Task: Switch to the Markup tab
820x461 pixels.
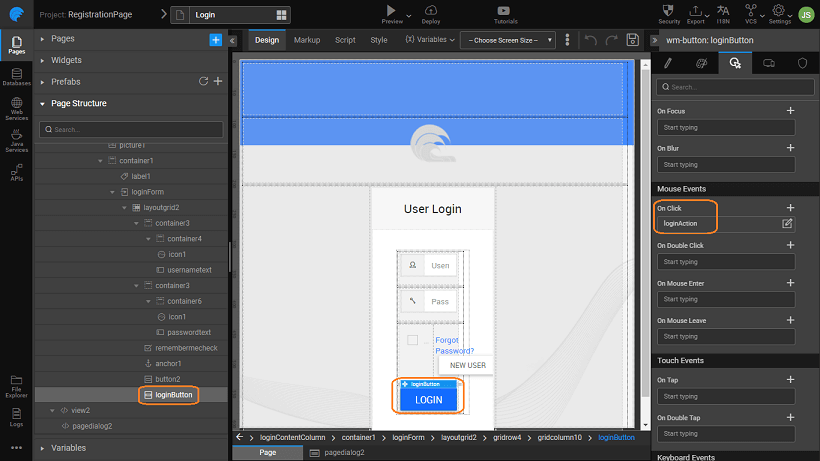Action: 307,40
